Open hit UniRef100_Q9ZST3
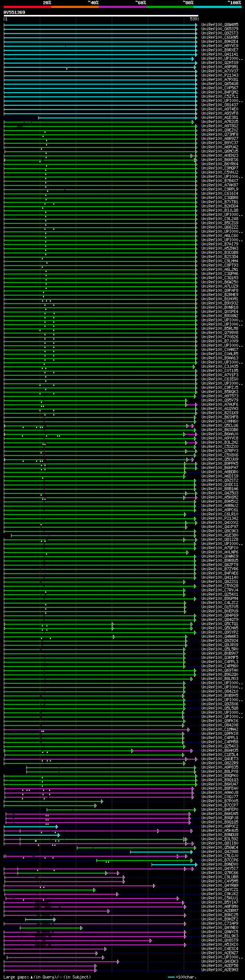 220,33
